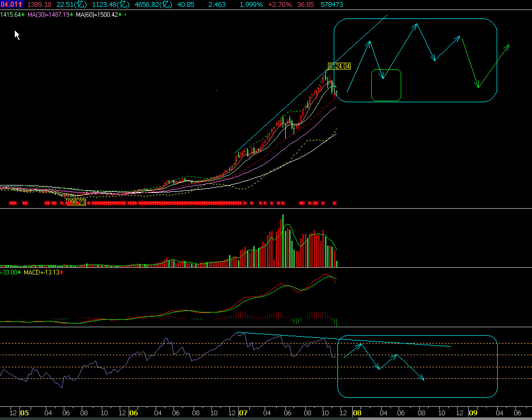Click the red 1389.18 quote value
The height and width of the screenshot is (420, 532).
pos(40,5)
